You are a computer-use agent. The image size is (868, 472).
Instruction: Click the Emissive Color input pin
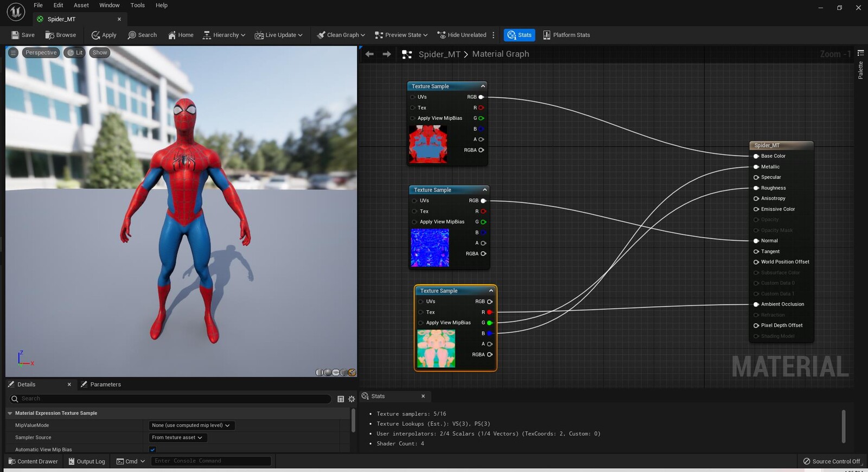point(756,209)
